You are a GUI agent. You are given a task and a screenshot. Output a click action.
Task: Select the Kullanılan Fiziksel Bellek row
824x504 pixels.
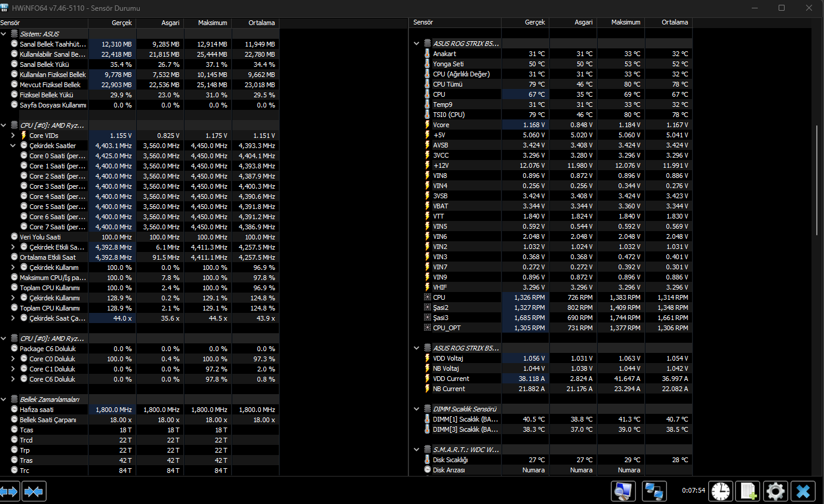coord(140,75)
